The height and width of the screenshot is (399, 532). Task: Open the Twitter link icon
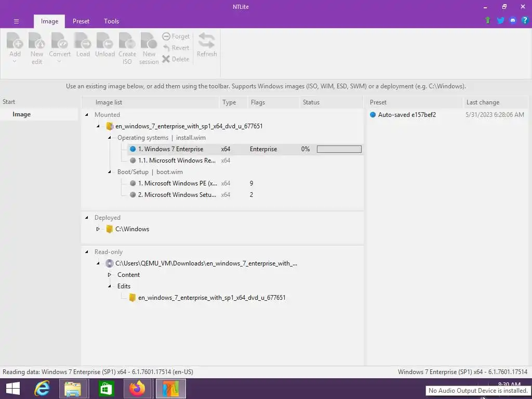(500, 20)
